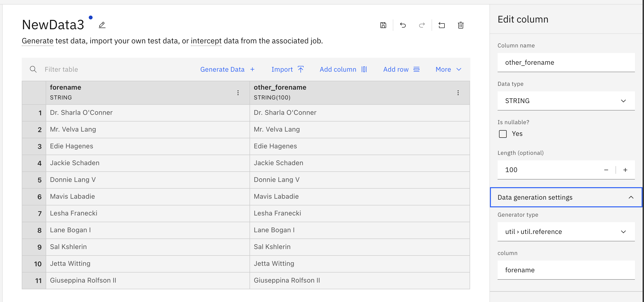Click the trash delete icon
The image size is (644, 302).
click(x=461, y=25)
